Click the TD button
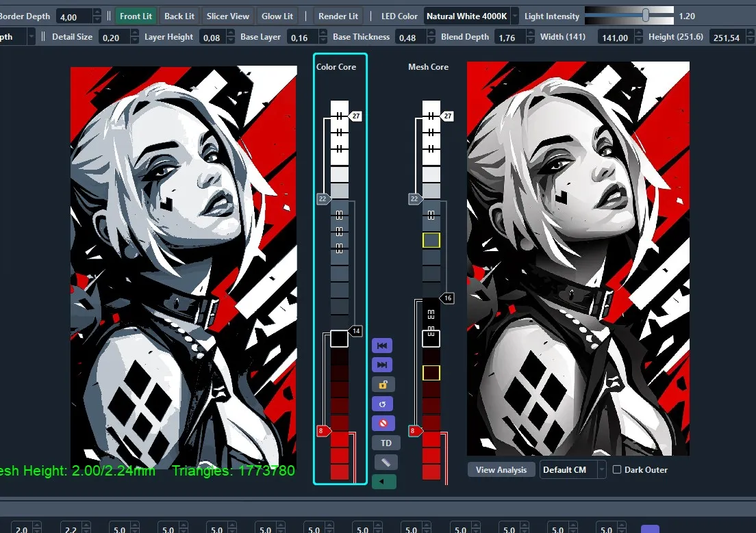 386,443
